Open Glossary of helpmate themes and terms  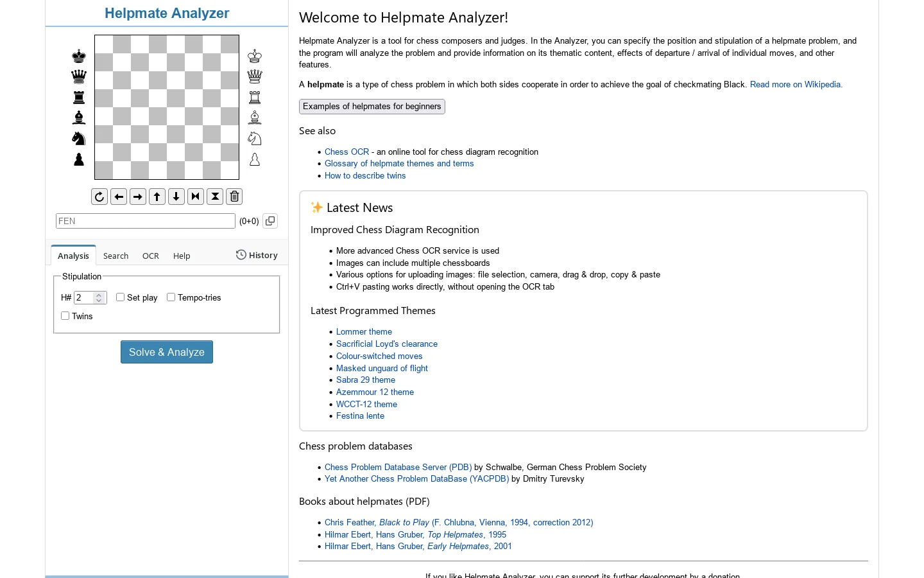[x=399, y=164]
